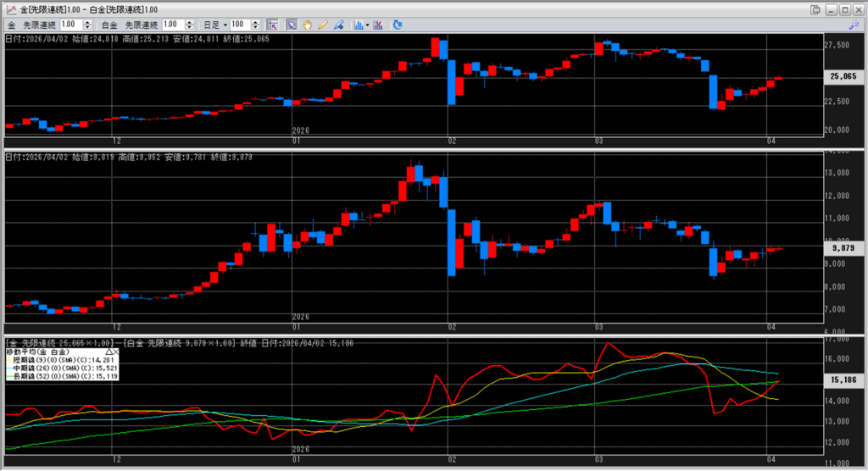Screen dimensions: 868x471
Task: Click the blue refresh reload icon
Action: pyautogui.click(x=398, y=25)
